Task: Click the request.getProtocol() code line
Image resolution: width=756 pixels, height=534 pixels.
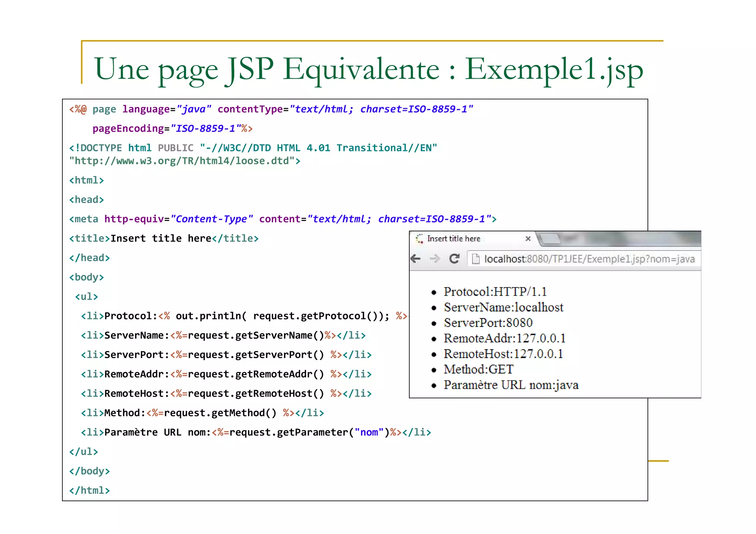Action: click(x=244, y=316)
